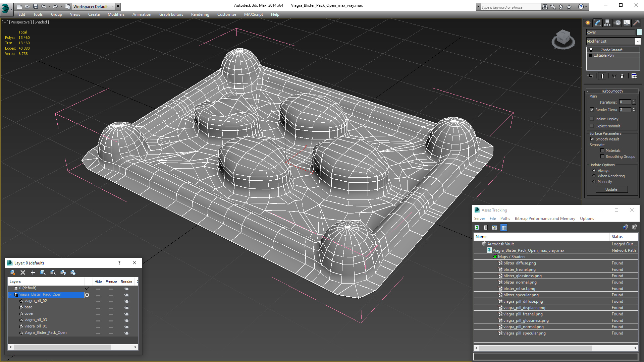Open the Modifiers menu
The height and width of the screenshot is (362, 644).
click(x=116, y=14)
